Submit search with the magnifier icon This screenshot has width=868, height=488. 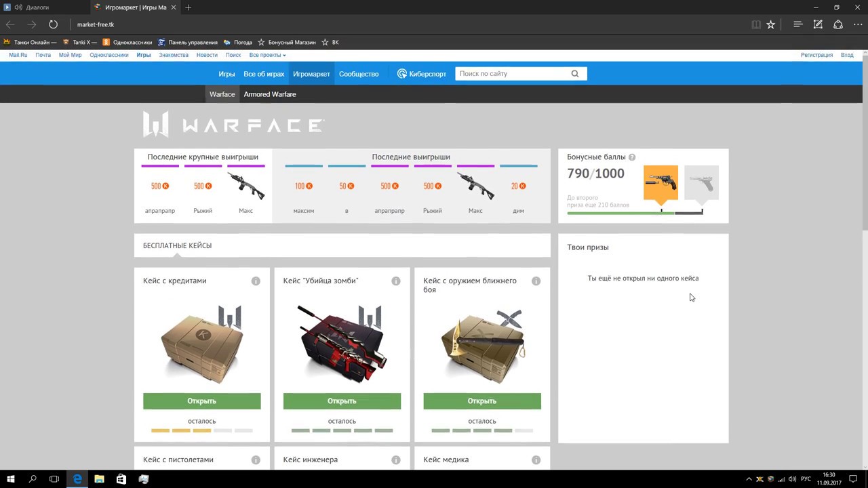[575, 74]
